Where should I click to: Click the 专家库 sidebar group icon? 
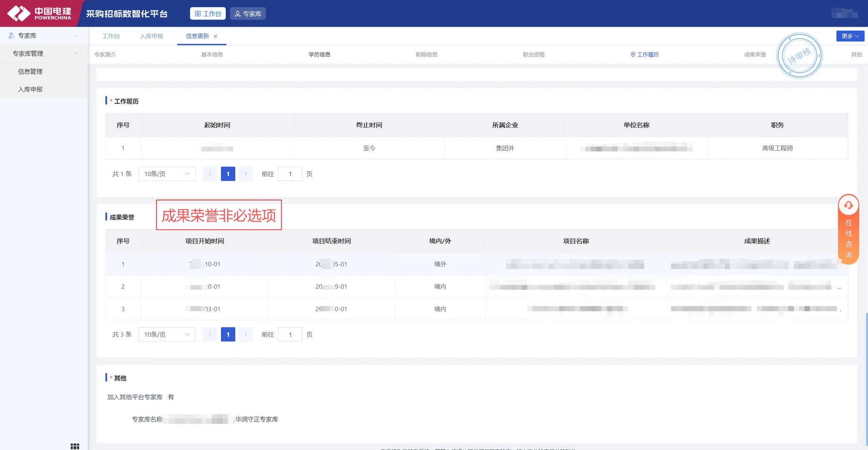click(x=11, y=35)
